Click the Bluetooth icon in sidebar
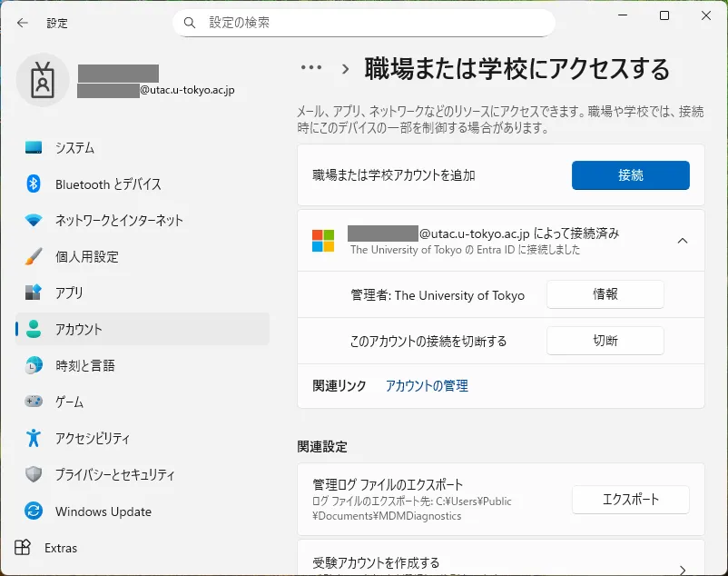This screenshot has height=576, width=728. (x=34, y=184)
